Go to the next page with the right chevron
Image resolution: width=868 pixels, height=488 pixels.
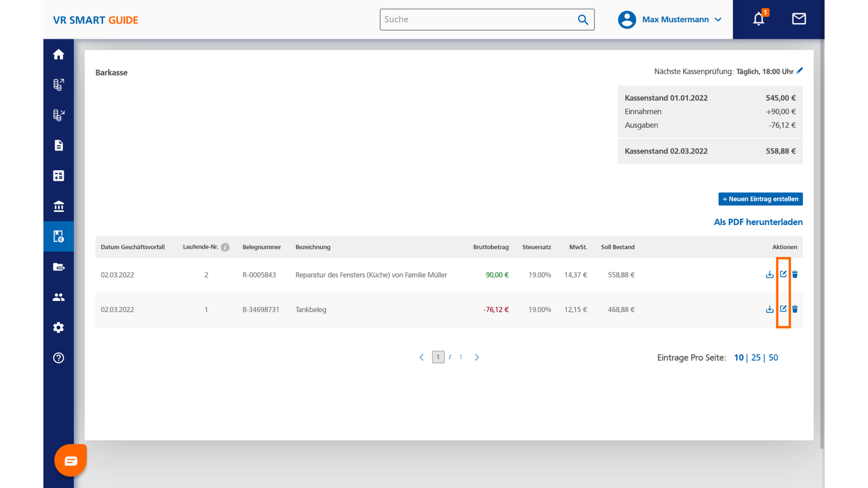476,357
